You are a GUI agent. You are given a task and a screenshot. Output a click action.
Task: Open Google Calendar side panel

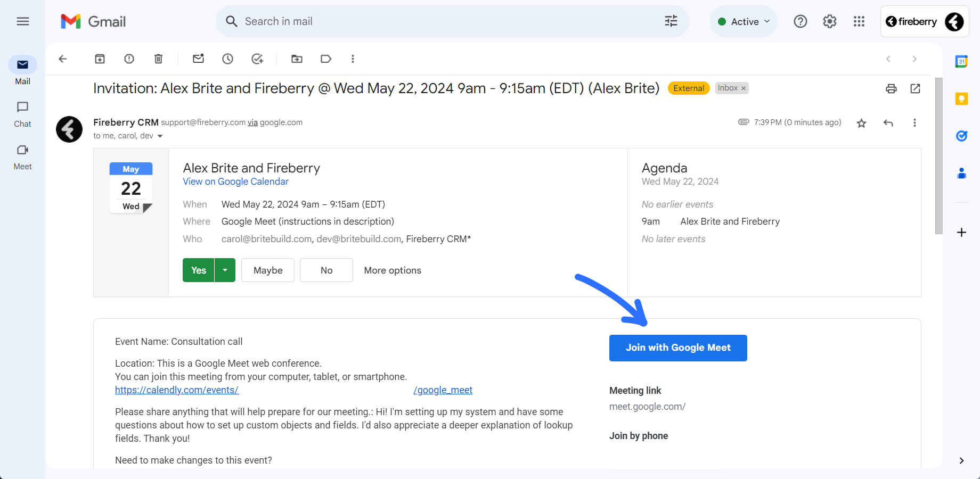pos(961,61)
